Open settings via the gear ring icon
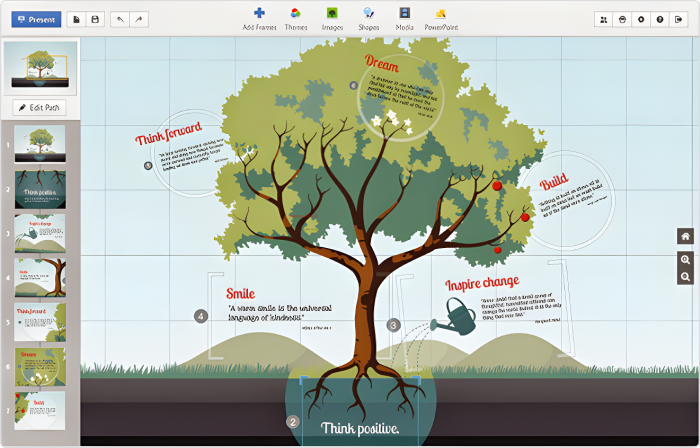The height and width of the screenshot is (448, 700). pos(641,20)
